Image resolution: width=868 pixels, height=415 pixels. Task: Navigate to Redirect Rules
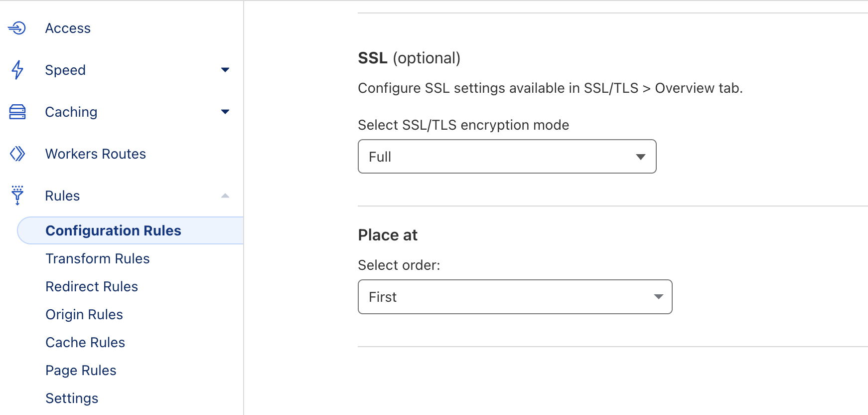92,286
